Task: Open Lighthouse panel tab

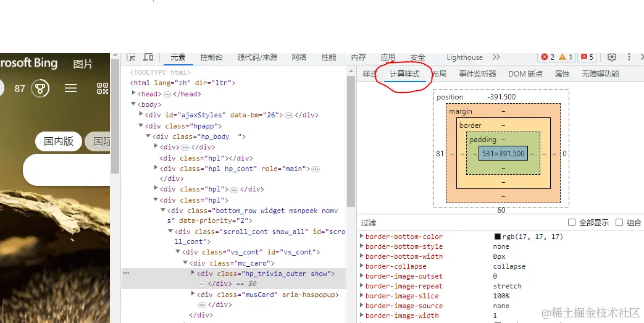Action: [464, 57]
